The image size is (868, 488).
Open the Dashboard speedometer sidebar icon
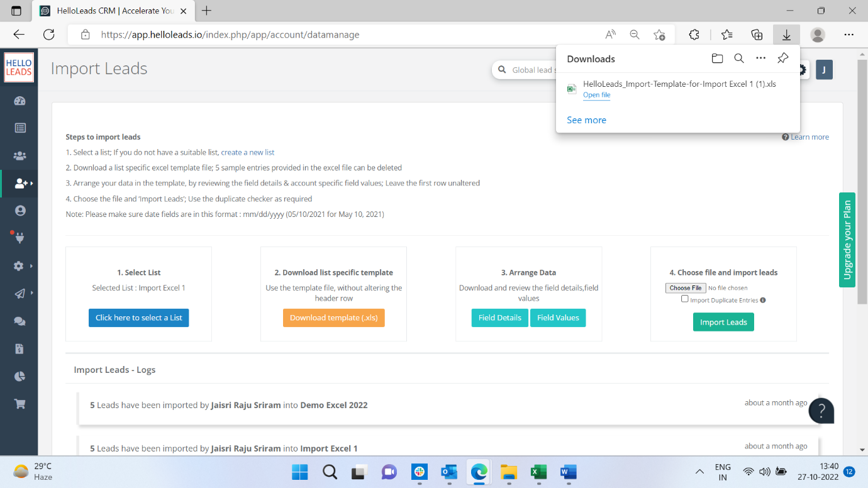(19, 101)
